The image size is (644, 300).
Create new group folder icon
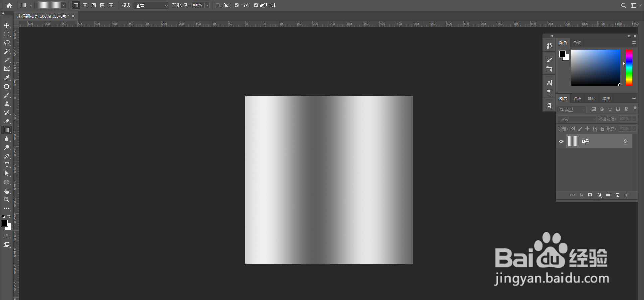coord(608,195)
